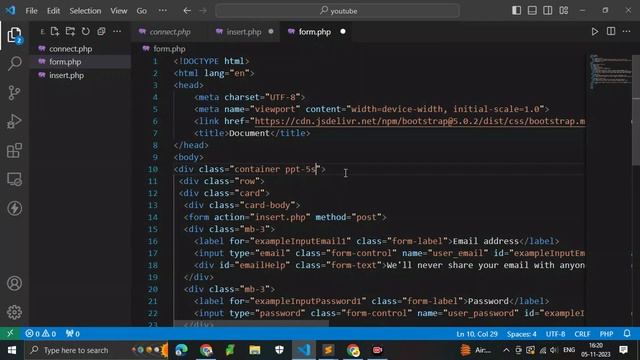Open the Go menu
Image resolution: width=640 pixels, height=360 pixels.
142,11
